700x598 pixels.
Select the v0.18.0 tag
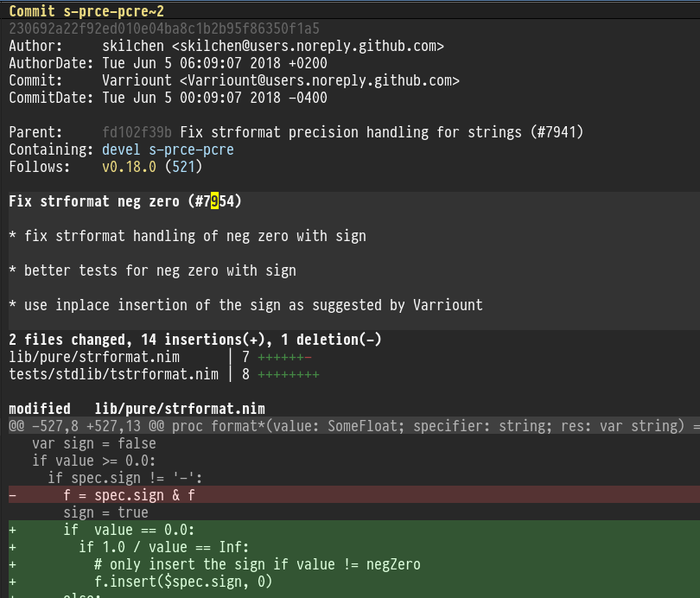click(129, 167)
